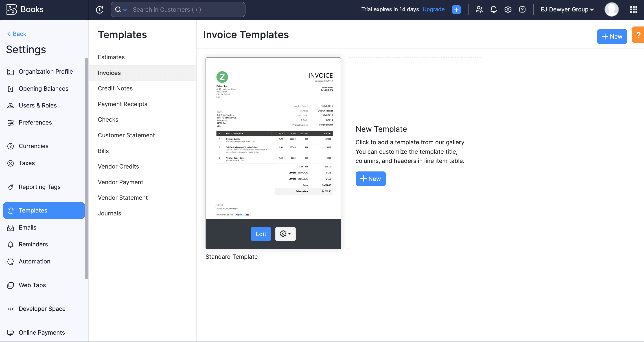Viewport: 644px width, 342px height.
Task: Click the Currencies icon
Action: 11,146
